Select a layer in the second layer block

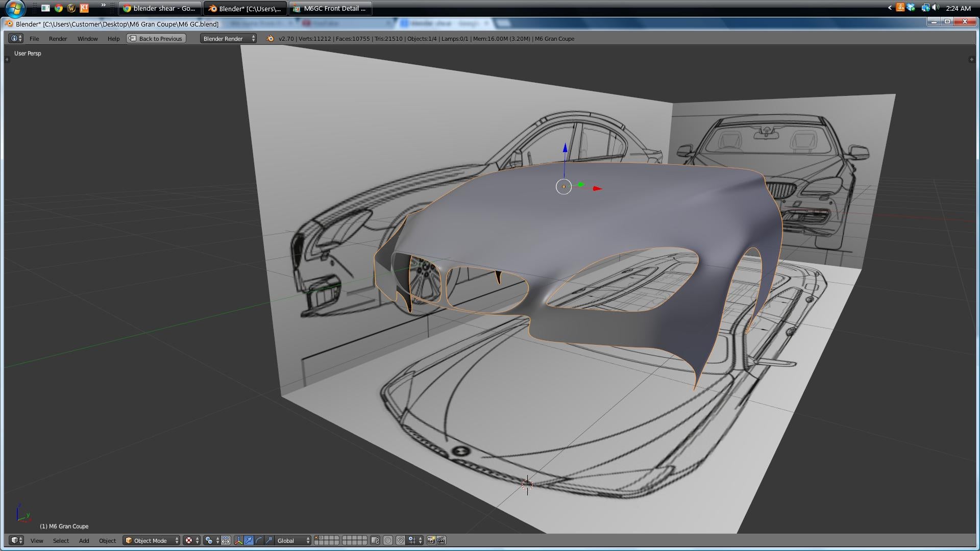pos(354,540)
